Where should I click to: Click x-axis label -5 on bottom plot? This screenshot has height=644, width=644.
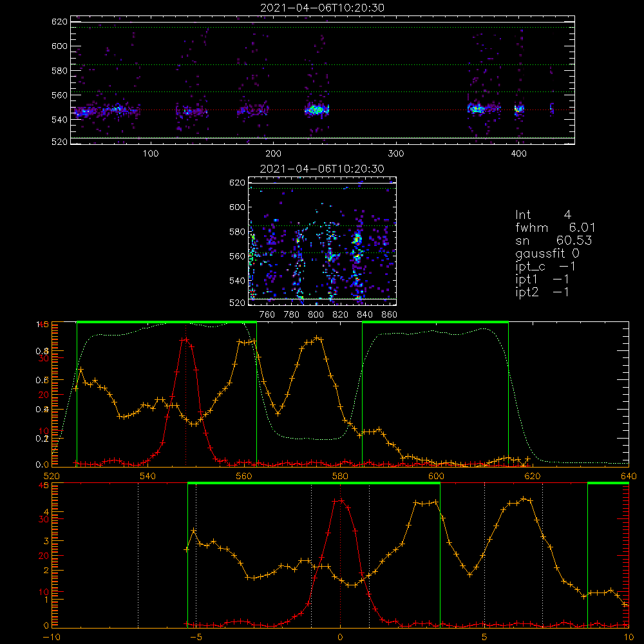click(196, 638)
